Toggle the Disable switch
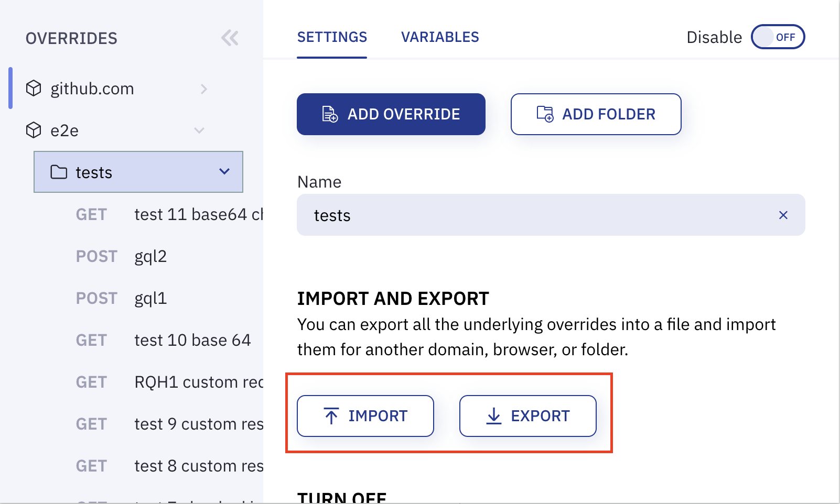This screenshot has width=840, height=504. [778, 37]
